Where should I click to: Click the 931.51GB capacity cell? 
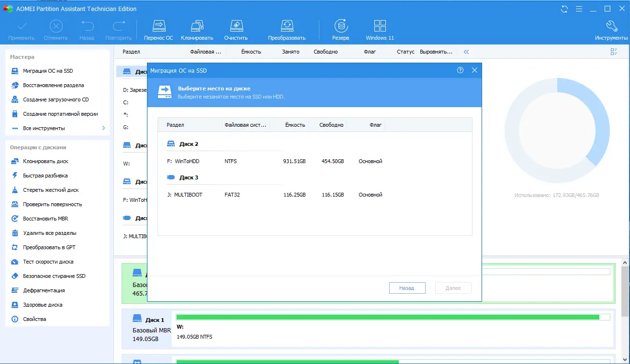(x=294, y=161)
